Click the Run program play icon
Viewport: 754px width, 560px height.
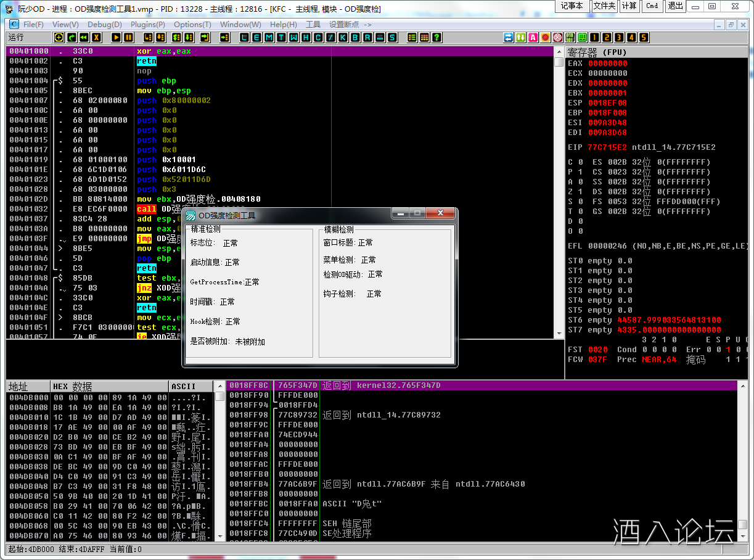click(116, 38)
